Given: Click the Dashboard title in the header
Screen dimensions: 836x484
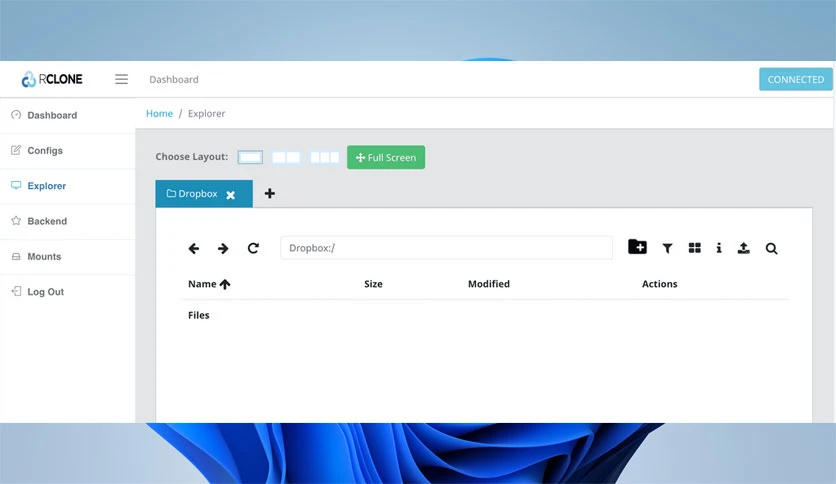Looking at the screenshot, I should click(174, 79).
